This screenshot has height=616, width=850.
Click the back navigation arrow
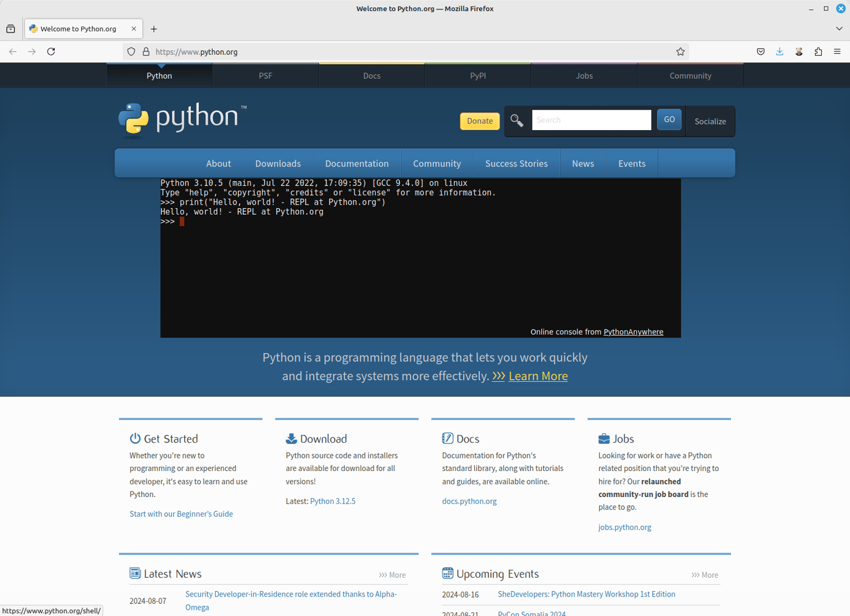[x=13, y=51]
